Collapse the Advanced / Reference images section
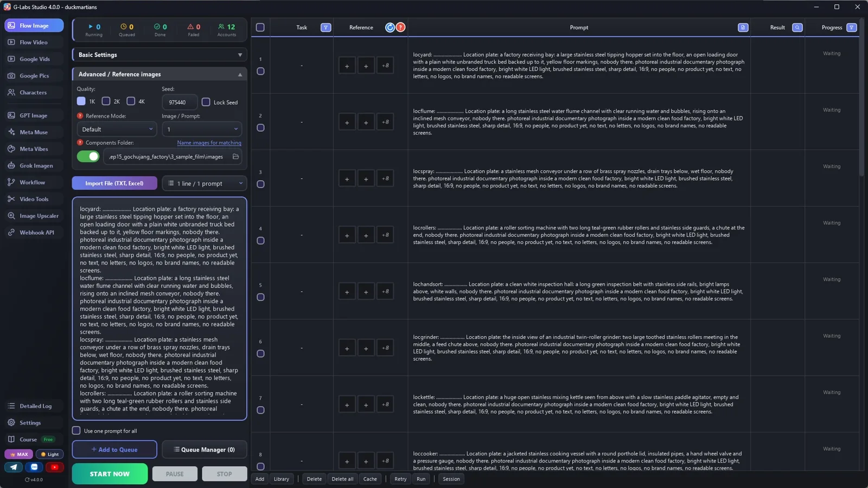Image resolution: width=868 pixels, height=488 pixels. [159, 74]
